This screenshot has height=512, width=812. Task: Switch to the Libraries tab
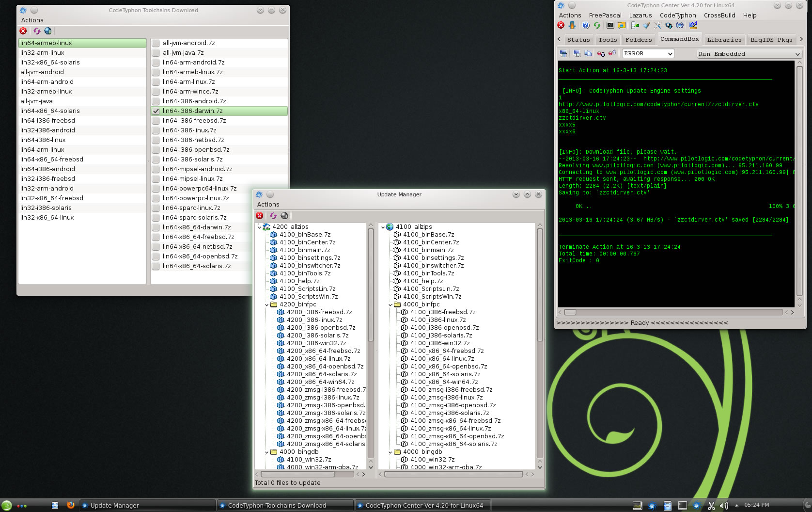pyautogui.click(x=724, y=40)
